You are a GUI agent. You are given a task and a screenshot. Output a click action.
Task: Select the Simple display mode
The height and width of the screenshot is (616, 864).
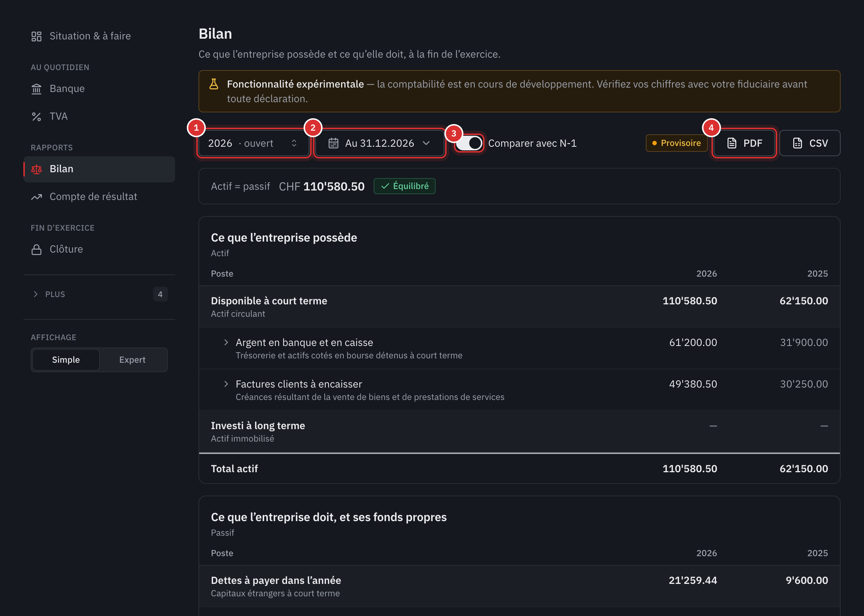[x=66, y=359]
